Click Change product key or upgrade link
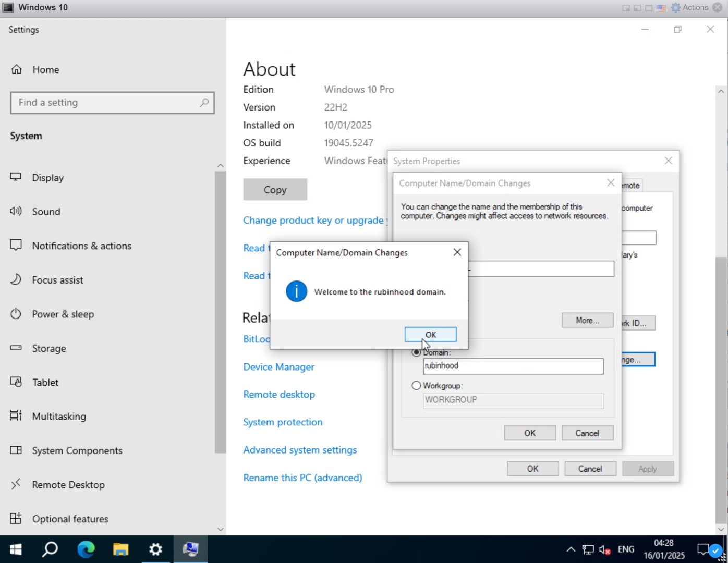 (315, 221)
